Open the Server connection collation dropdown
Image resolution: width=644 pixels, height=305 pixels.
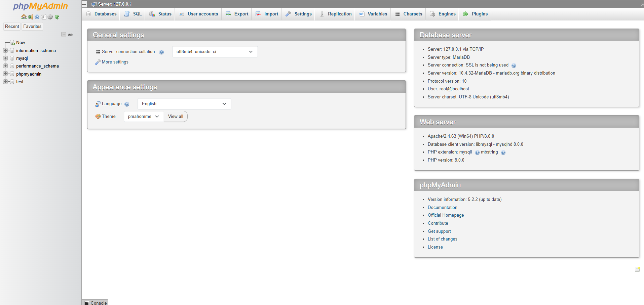[215, 52]
